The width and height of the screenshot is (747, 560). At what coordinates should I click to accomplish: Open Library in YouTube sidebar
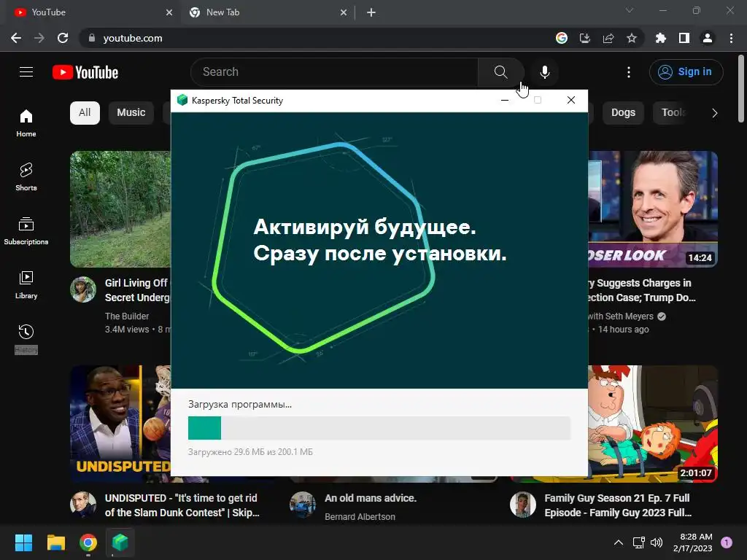pyautogui.click(x=26, y=285)
